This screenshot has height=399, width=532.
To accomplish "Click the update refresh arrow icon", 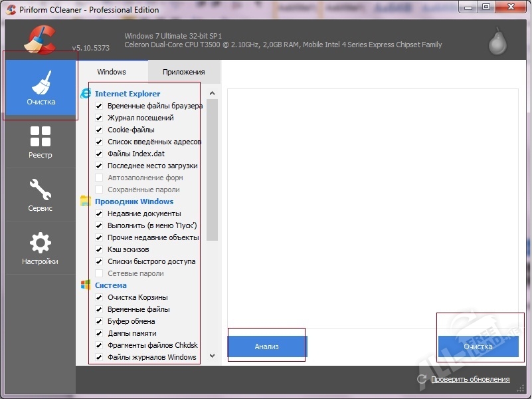I will (423, 378).
